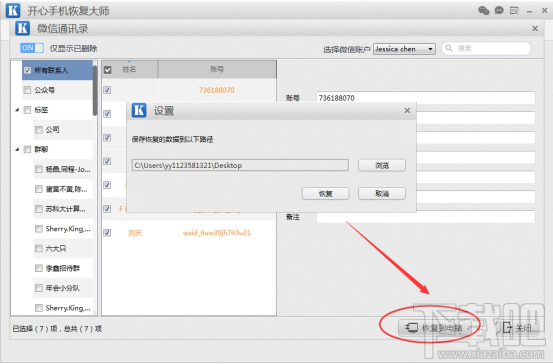Click the 关闭 button at bottom
Image resolution: width=553 pixels, height=364 pixels.
517,328
